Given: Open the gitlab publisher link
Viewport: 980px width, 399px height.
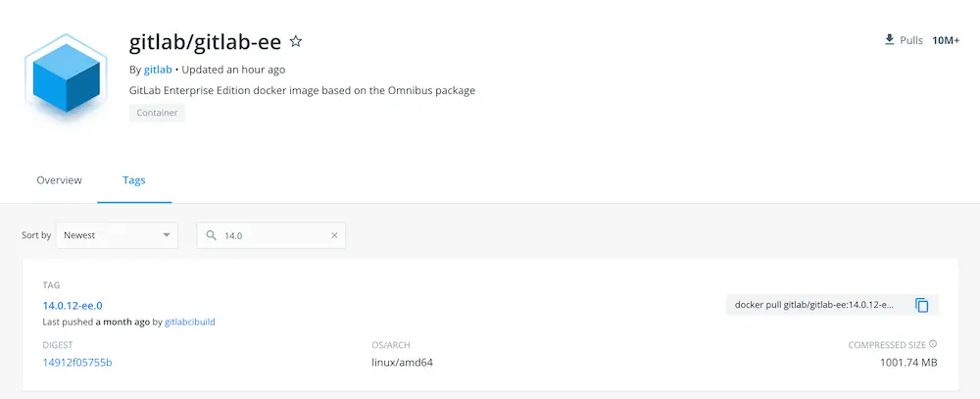Looking at the screenshot, I should point(158,70).
